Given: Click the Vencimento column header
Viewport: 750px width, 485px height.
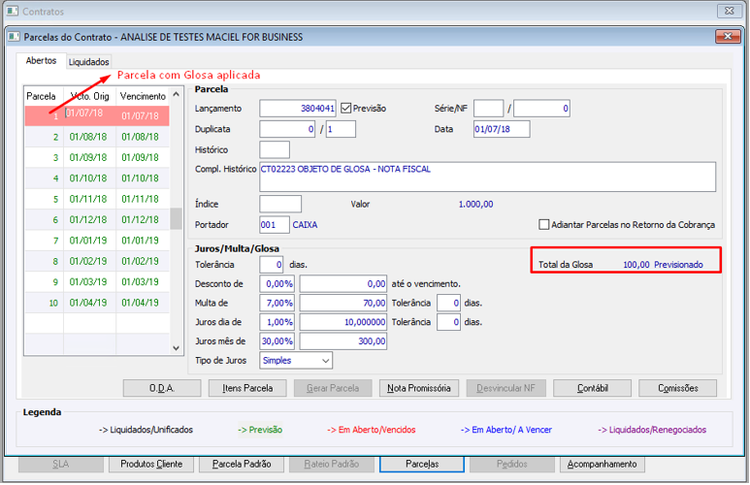Looking at the screenshot, I should (x=143, y=97).
